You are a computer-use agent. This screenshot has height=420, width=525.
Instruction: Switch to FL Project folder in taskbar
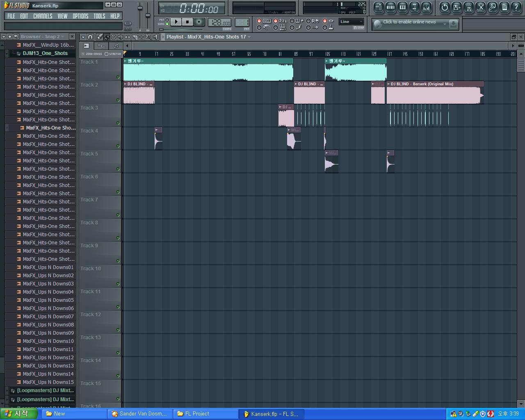(205, 414)
